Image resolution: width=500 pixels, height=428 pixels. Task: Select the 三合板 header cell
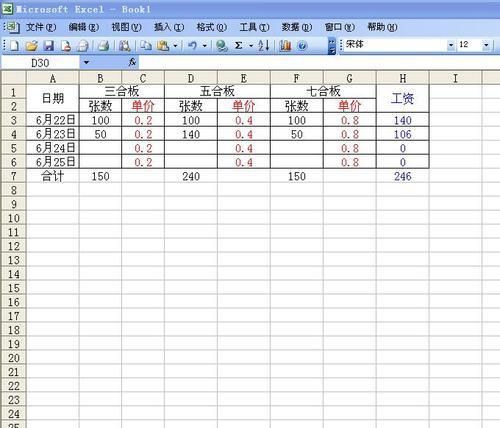click(x=122, y=91)
